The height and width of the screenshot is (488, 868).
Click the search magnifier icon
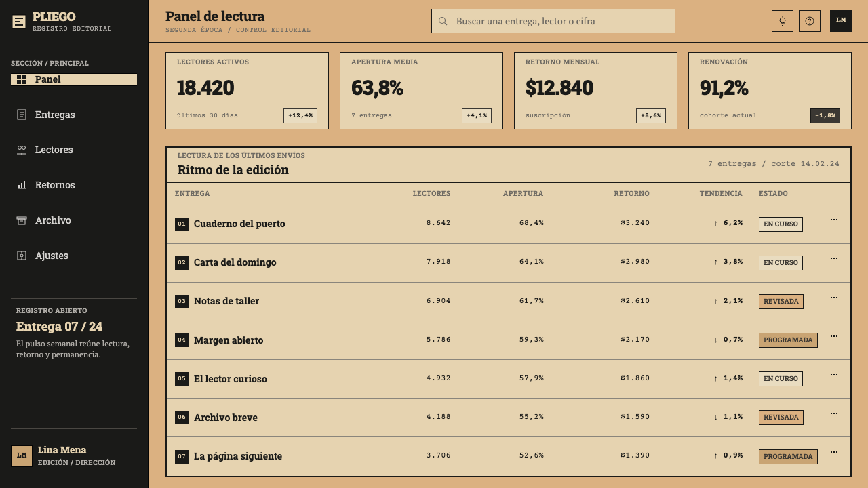pyautogui.click(x=443, y=21)
